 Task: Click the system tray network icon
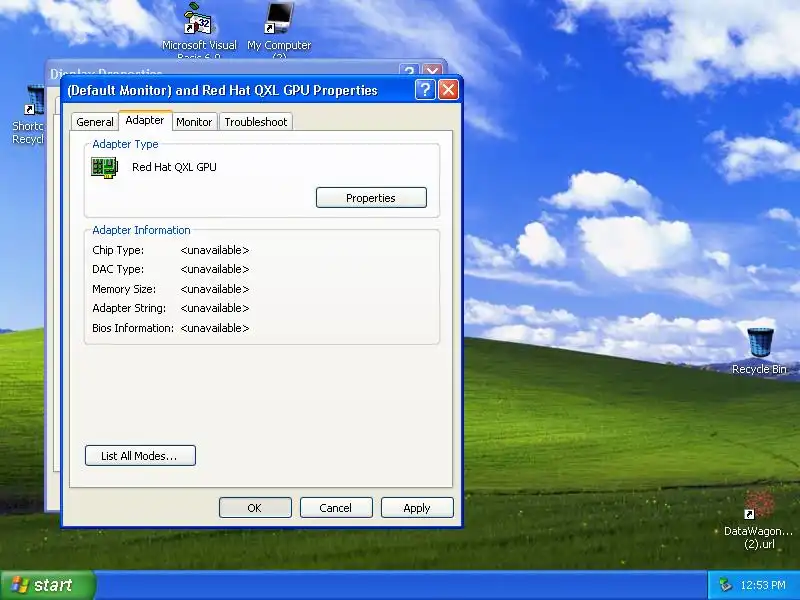click(x=724, y=584)
